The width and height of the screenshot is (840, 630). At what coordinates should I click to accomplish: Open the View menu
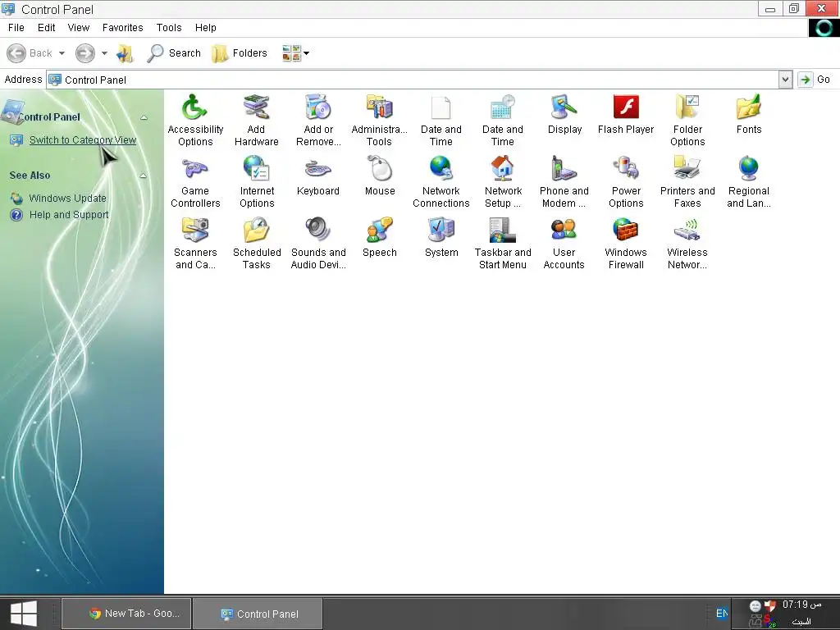[78, 28]
